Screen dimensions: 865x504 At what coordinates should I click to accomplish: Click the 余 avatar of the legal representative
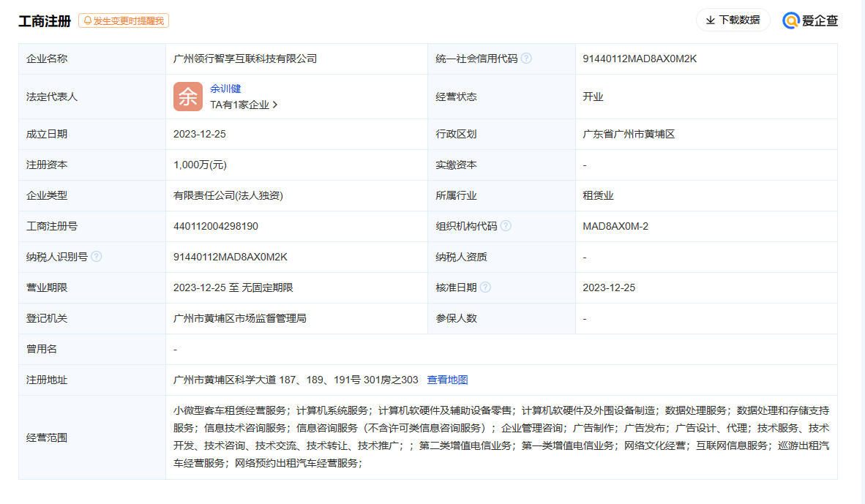pos(188,96)
